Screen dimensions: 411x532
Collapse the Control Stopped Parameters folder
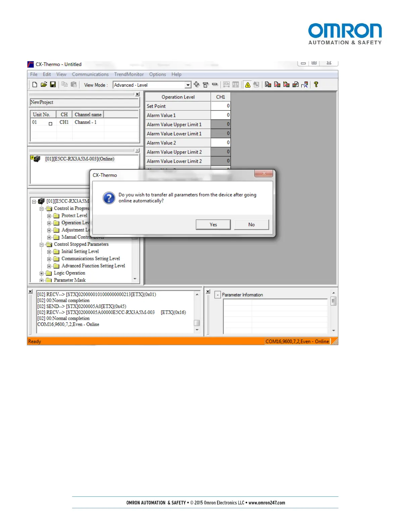coord(42,245)
